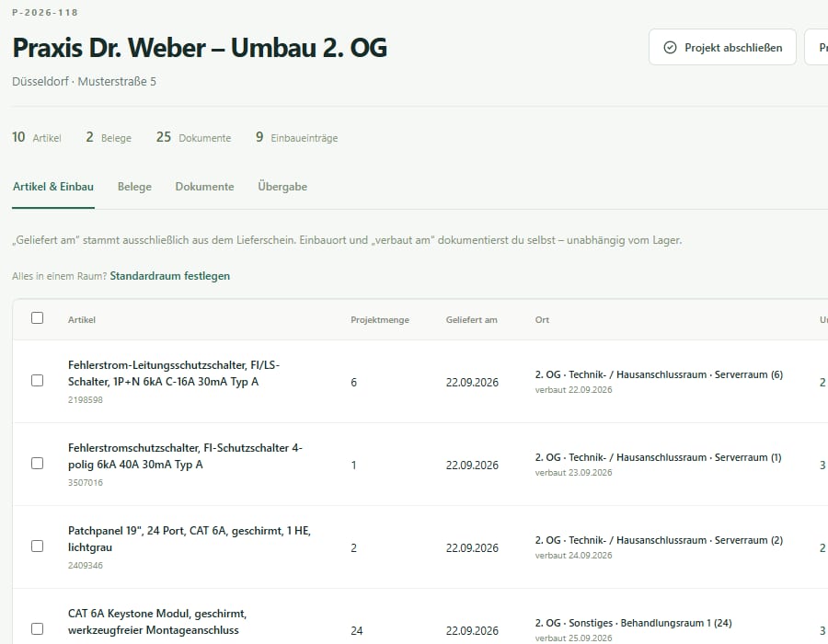This screenshot has height=644, width=828.
Task: Go to the Dokumente tab
Action: pyautogui.click(x=204, y=187)
